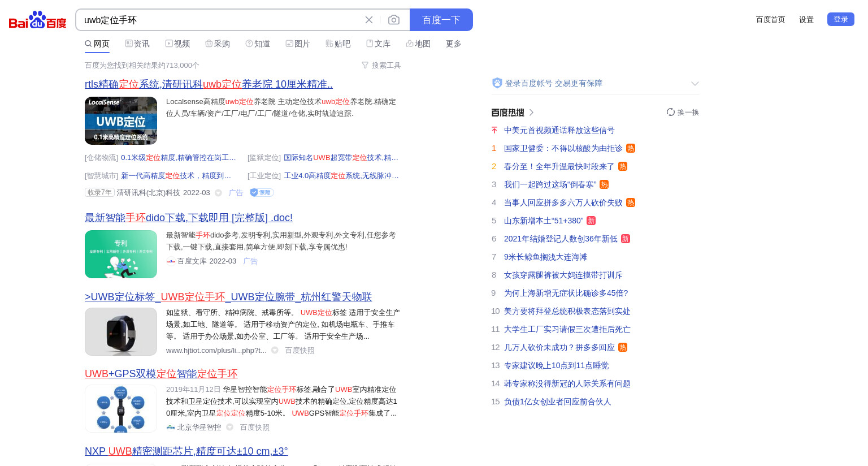Viewport: 868px width, 466px height.
Task: Expand arrow next to www.hjtiot.com URL
Action: (x=275, y=351)
